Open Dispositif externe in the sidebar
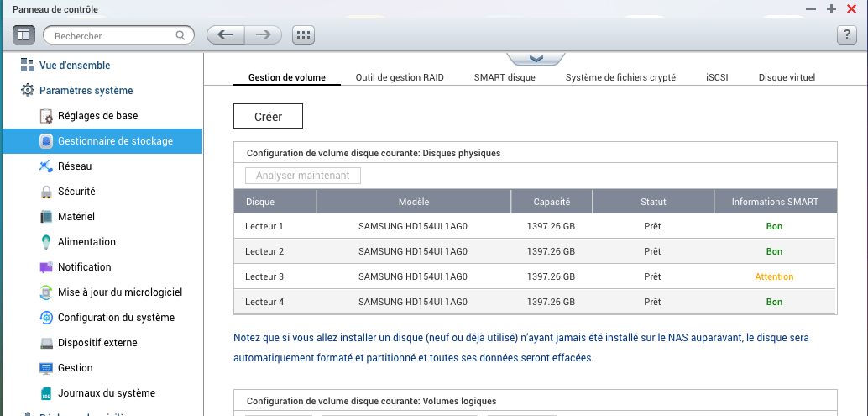This screenshot has height=416, width=868. [97, 343]
